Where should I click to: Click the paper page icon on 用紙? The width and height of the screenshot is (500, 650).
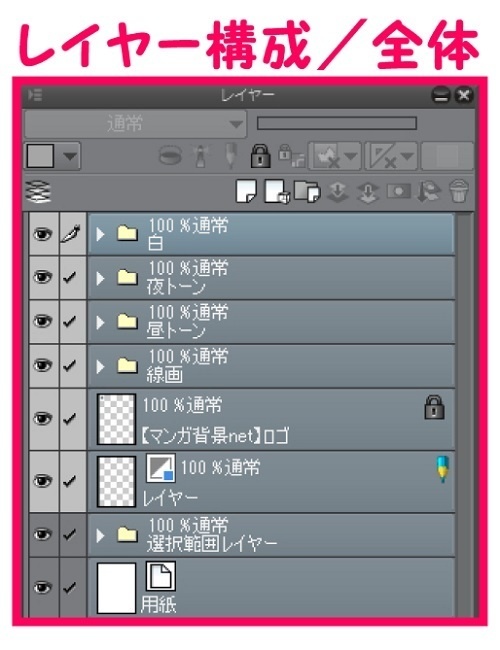[161, 576]
